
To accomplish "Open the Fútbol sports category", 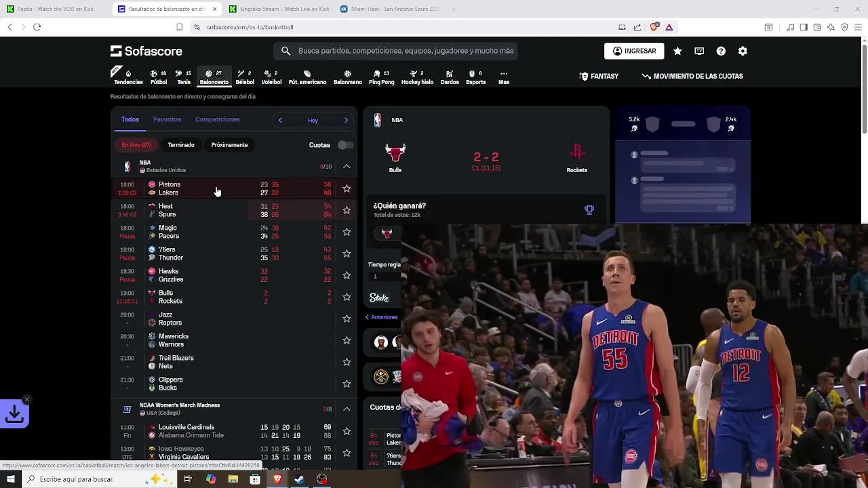I will (x=159, y=77).
